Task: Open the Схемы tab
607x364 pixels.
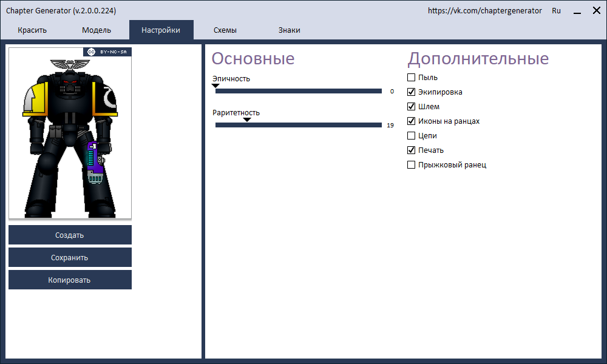Action: click(x=225, y=30)
